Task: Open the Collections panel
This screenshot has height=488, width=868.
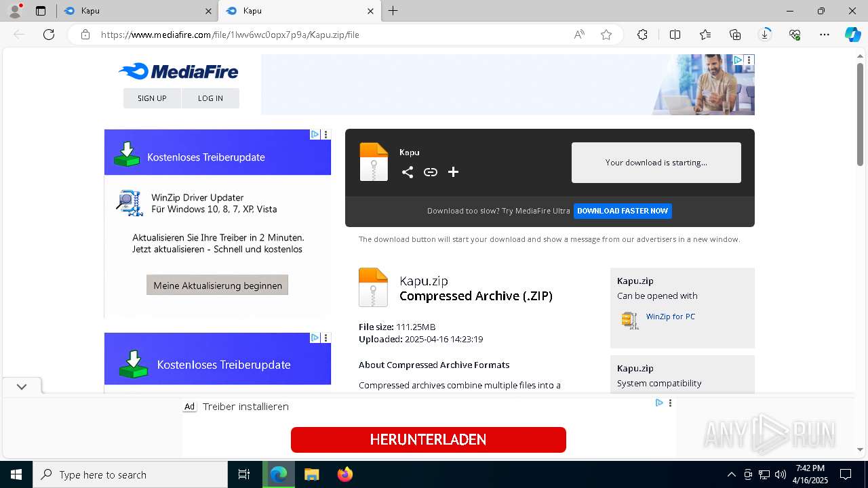Action: 735,35
